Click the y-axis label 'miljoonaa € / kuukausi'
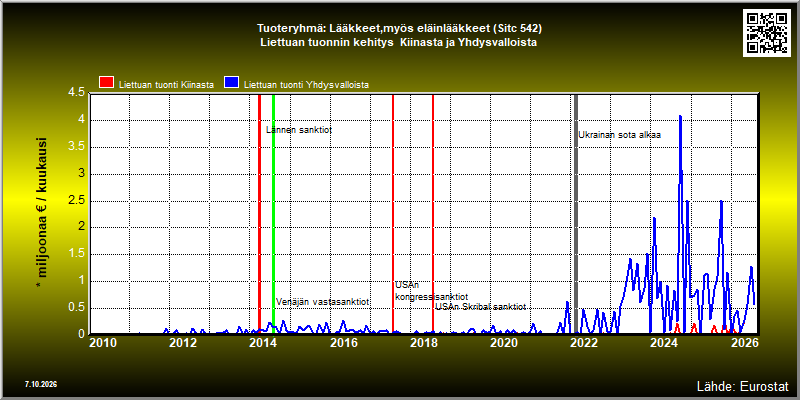800x400 pixels. [41, 214]
